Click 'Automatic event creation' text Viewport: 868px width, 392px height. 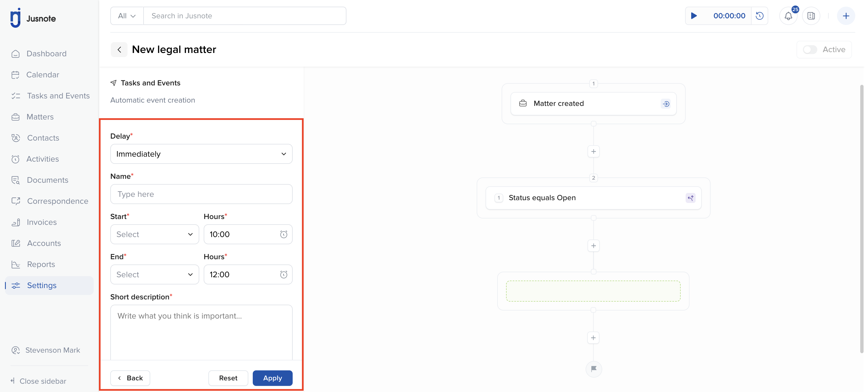pos(153,100)
